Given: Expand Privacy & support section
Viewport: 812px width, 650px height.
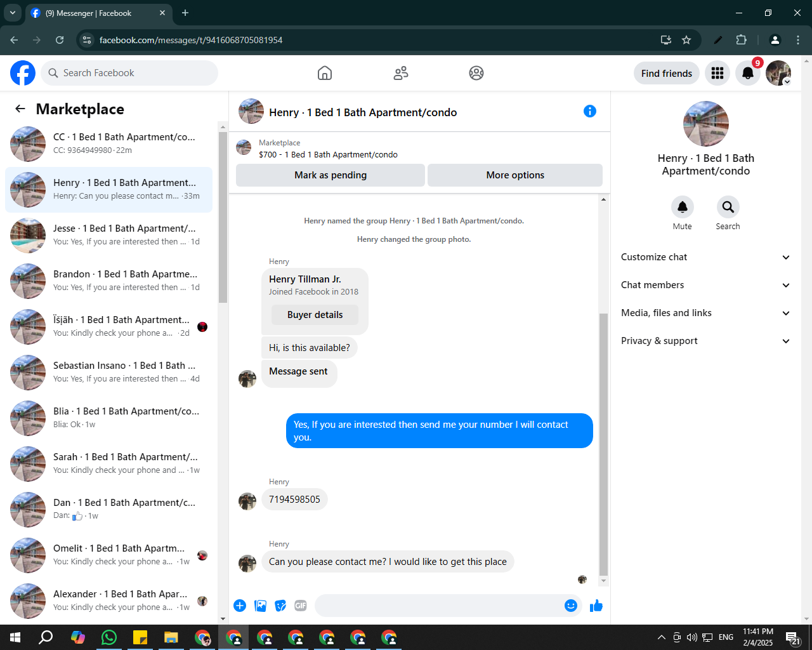Looking at the screenshot, I should tap(705, 341).
